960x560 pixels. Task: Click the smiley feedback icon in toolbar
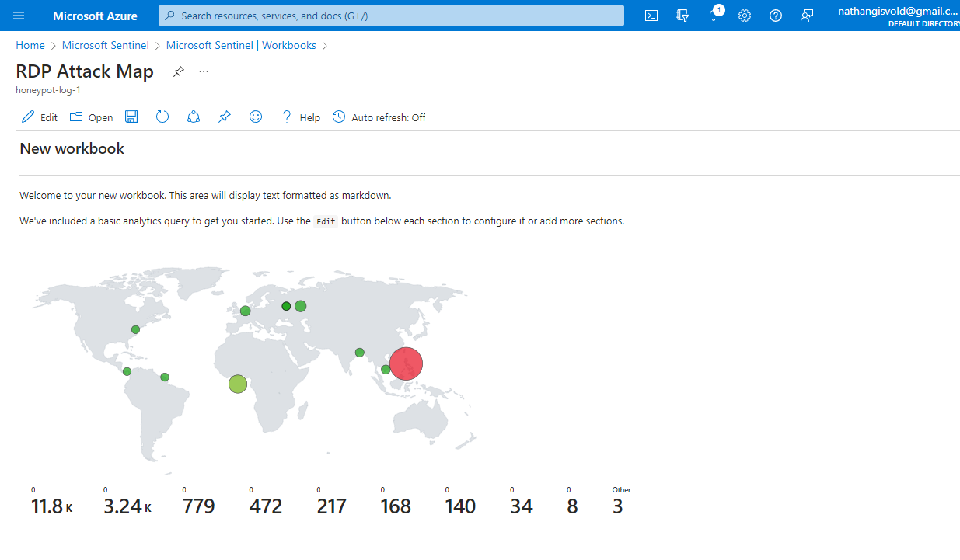click(x=256, y=117)
